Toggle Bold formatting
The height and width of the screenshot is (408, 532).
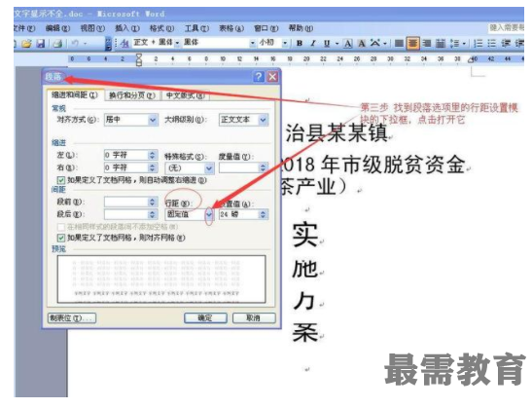(300, 44)
